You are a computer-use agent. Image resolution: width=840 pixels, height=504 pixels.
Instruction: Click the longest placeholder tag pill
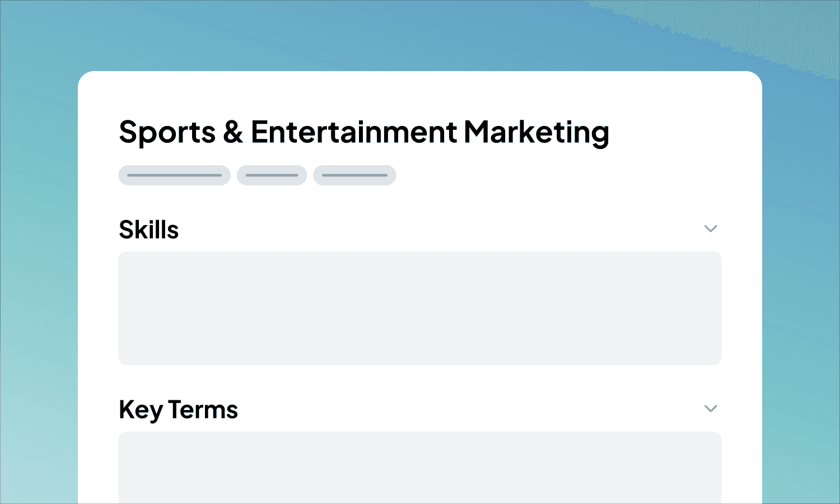174,175
